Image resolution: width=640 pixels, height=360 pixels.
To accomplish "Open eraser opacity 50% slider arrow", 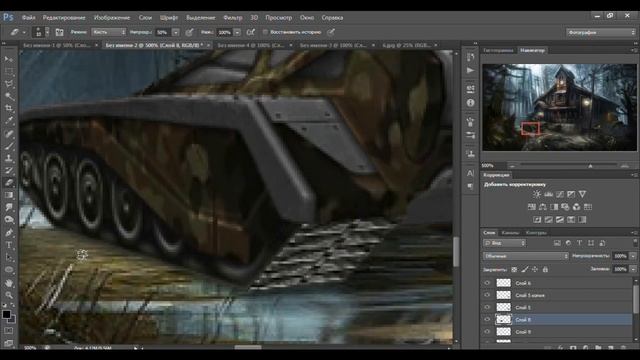I will coord(176,32).
